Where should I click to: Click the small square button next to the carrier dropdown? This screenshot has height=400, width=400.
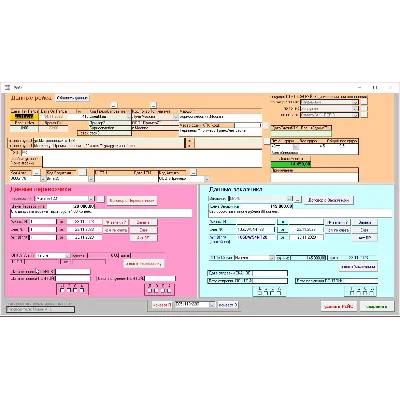point(100,199)
